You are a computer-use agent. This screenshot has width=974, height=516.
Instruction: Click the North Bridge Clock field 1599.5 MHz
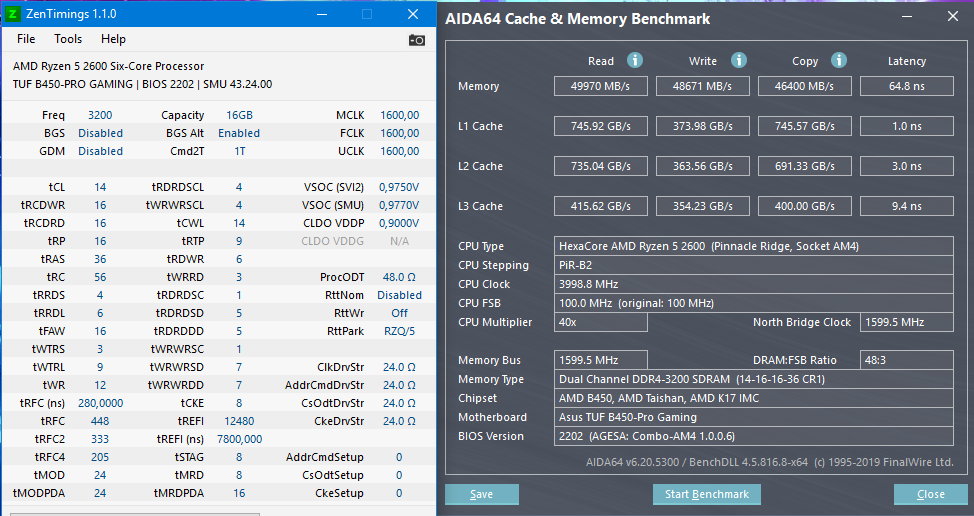(x=907, y=322)
